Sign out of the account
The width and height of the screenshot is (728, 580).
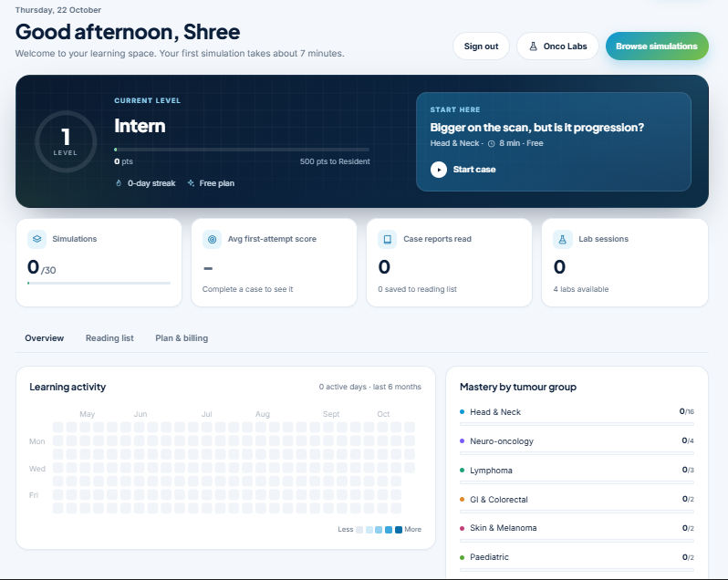tap(481, 46)
